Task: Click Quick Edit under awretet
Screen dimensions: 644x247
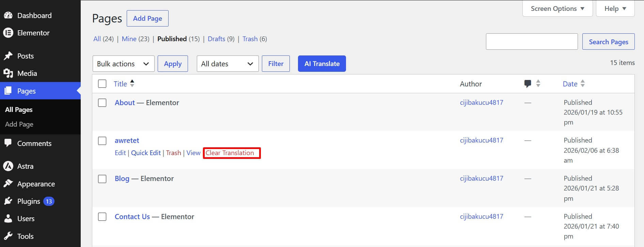Action: click(x=146, y=153)
